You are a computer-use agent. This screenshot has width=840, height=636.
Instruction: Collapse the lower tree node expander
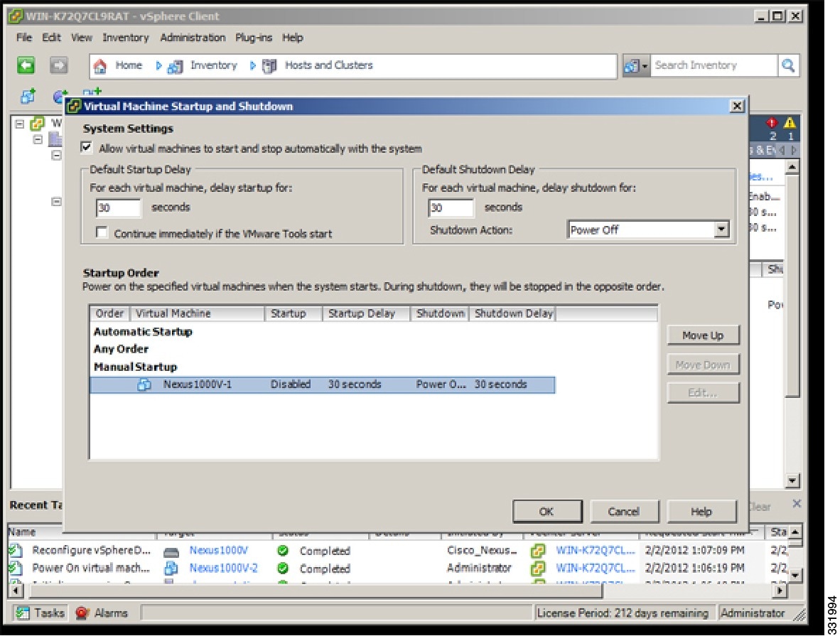click(x=56, y=202)
